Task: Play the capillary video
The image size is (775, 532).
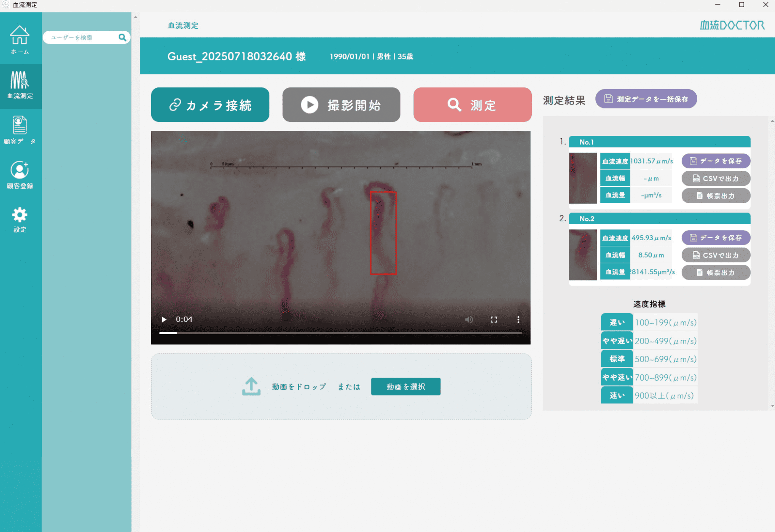Action: tap(164, 320)
